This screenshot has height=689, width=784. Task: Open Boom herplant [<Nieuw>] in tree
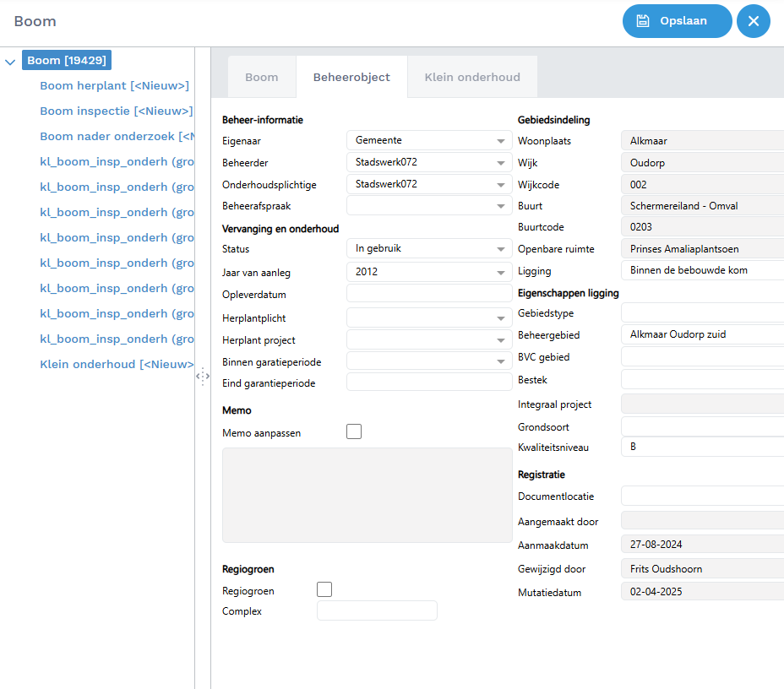114,85
